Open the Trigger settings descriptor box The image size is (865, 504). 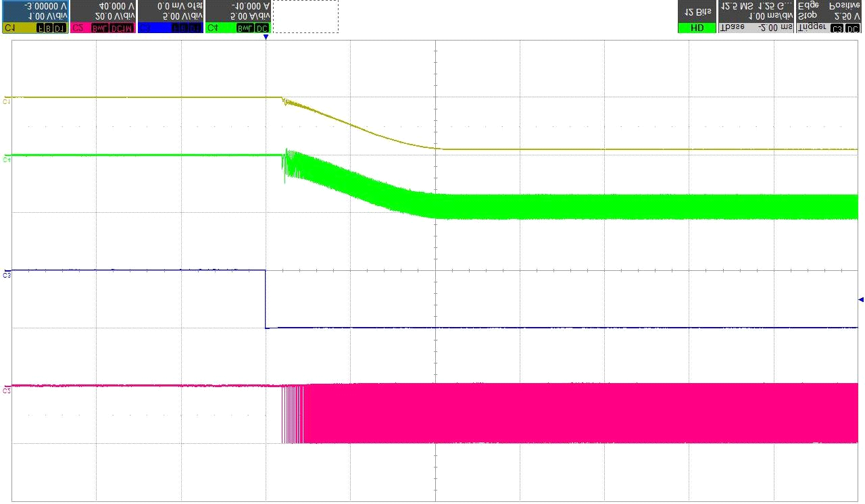click(x=829, y=17)
